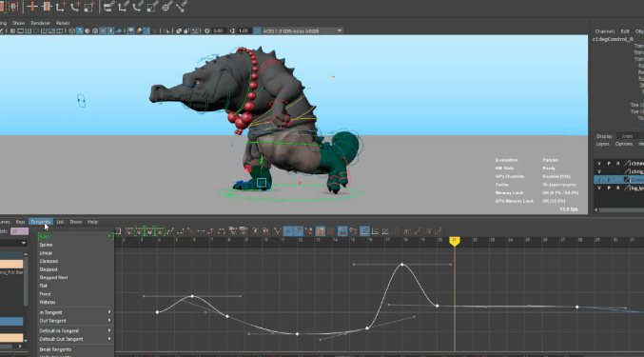Click the Stepped tangents toolbar icon
Screen dimensions: 644x357
click(x=210, y=231)
